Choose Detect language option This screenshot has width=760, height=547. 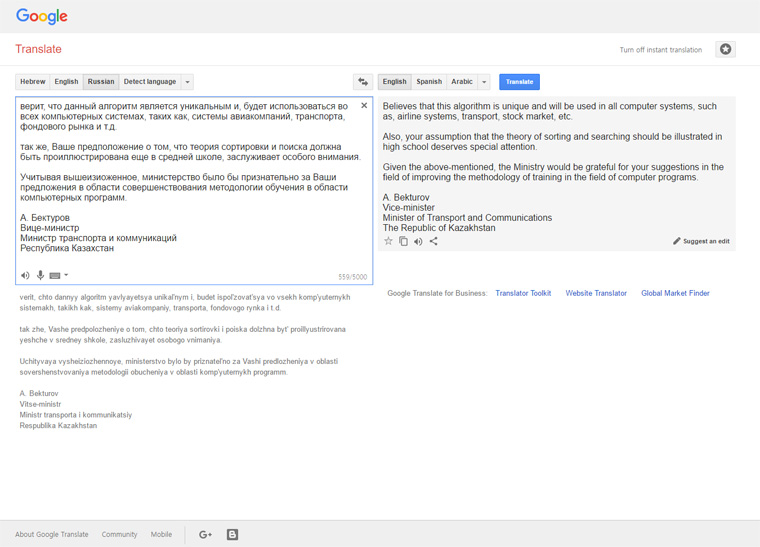pos(150,82)
